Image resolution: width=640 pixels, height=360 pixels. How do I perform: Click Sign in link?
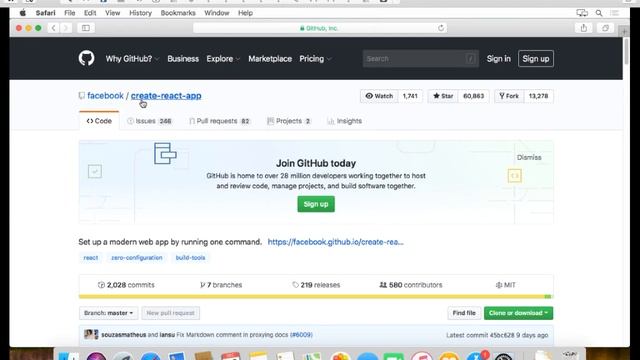click(x=498, y=59)
